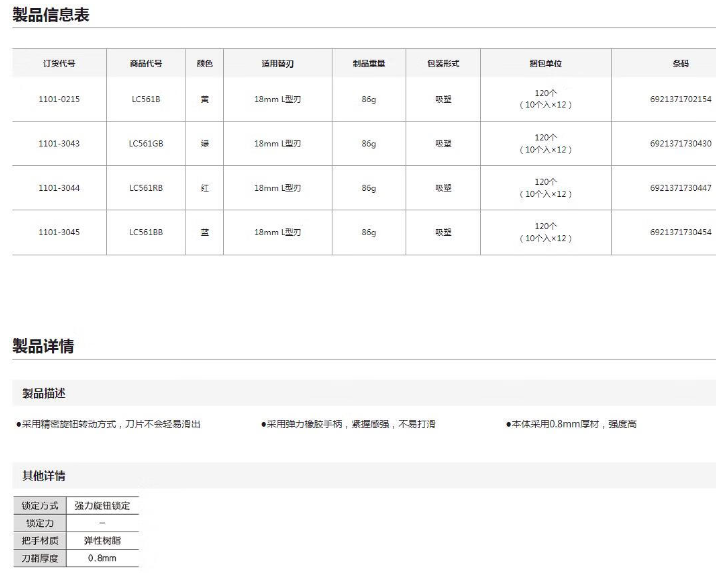Select product code LC561B
Viewport: 716px width, 573px height.
(145, 99)
